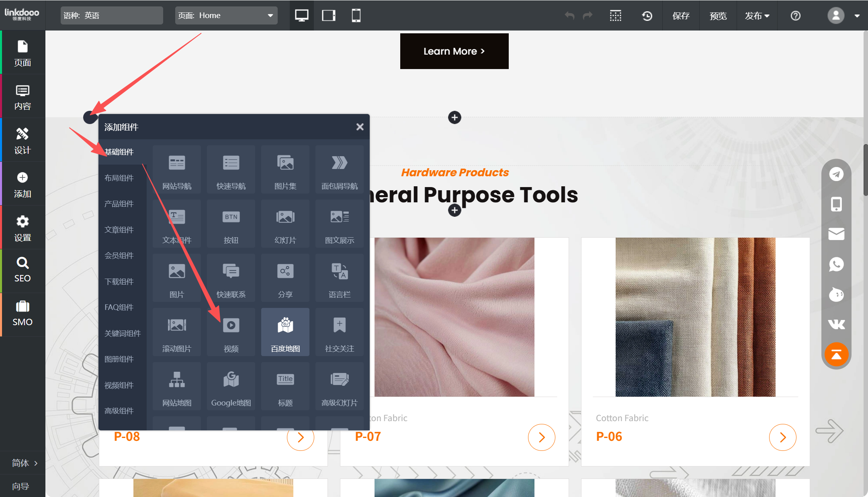The image size is (868, 497).
Task: Insert the language bar component
Action: tap(340, 278)
